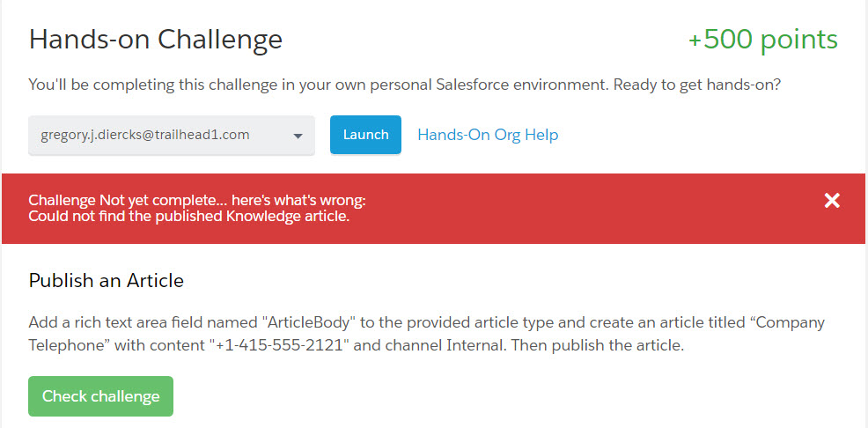Click the 'Ready to get hands-on?' question

tap(697, 85)
